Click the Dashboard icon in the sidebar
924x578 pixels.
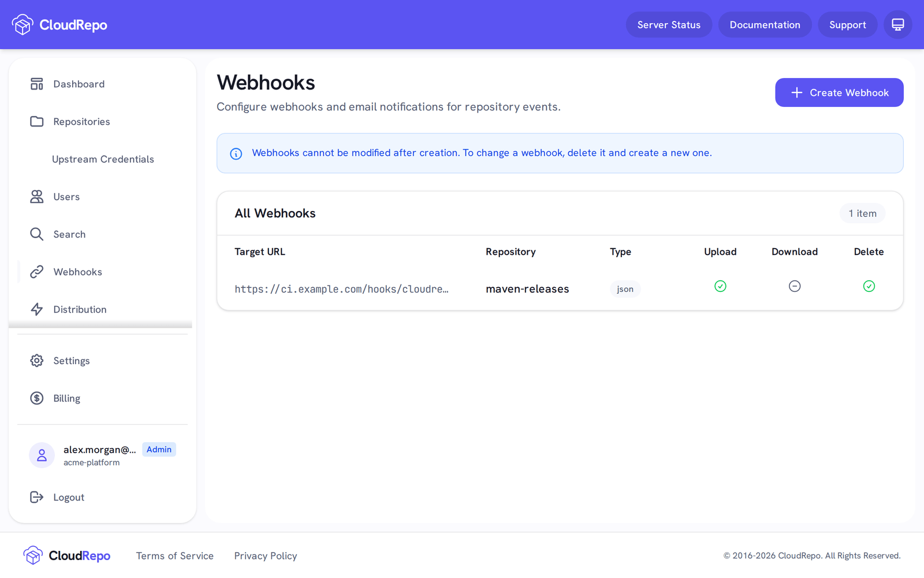click(37, 84)
